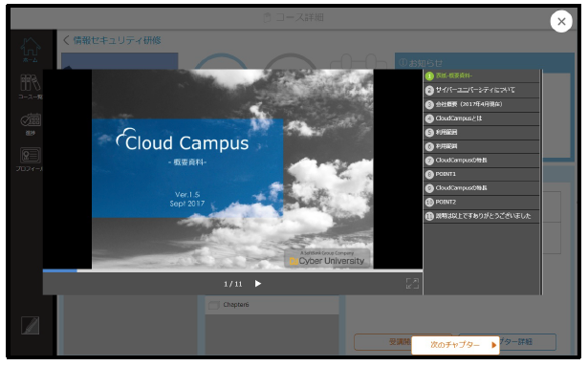Select slide 11 説明は以上です closing slide
Screen dimensions: 588x366
click(482, 216)
